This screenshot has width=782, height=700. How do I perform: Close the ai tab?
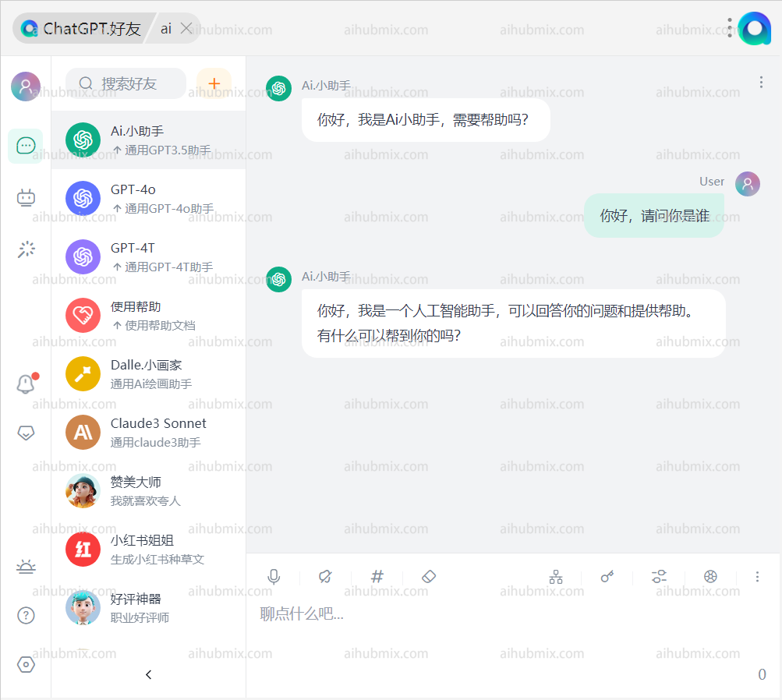[186, 28]
